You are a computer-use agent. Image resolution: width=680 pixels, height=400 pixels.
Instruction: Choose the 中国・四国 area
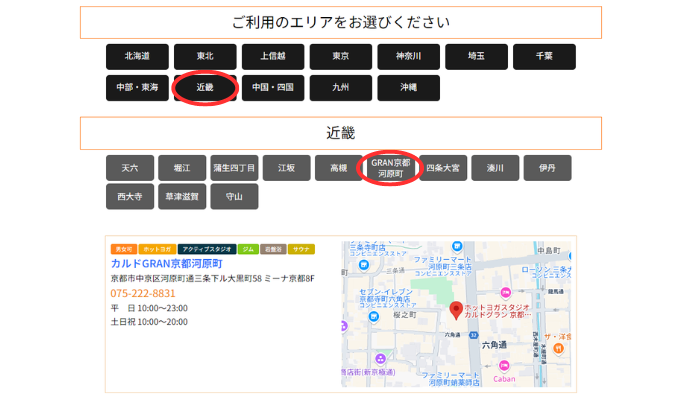(x=273, y=88)
